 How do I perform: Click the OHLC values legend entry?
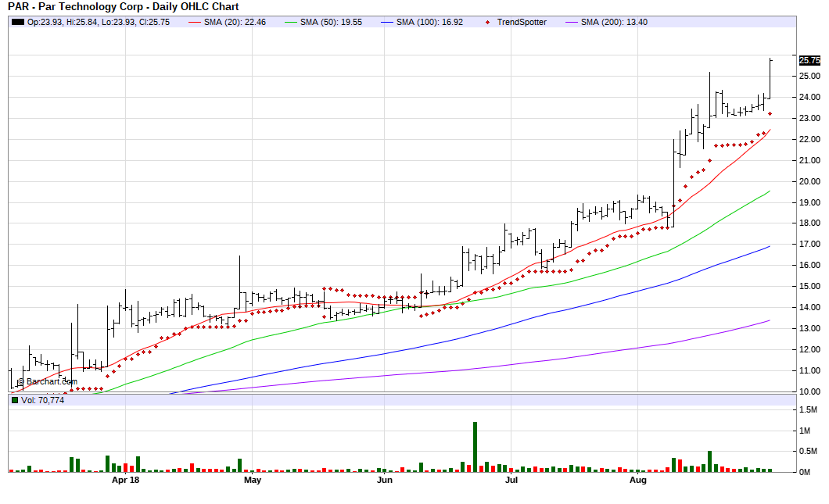point(99,22)
